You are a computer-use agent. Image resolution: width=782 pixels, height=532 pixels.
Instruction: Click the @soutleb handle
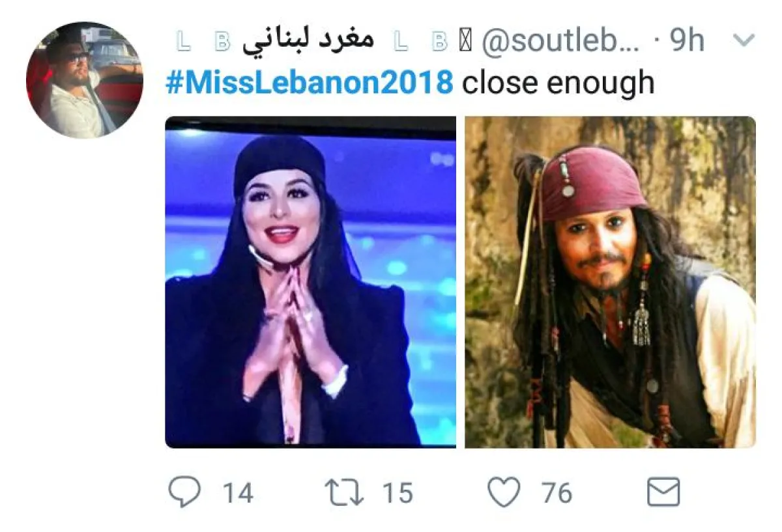point(561,42)
